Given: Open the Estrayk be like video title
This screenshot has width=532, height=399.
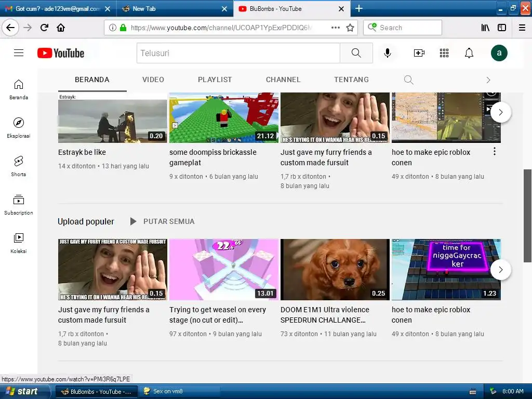Looking at the screenshot, I should pyautogui.click(x=82, y=152).
